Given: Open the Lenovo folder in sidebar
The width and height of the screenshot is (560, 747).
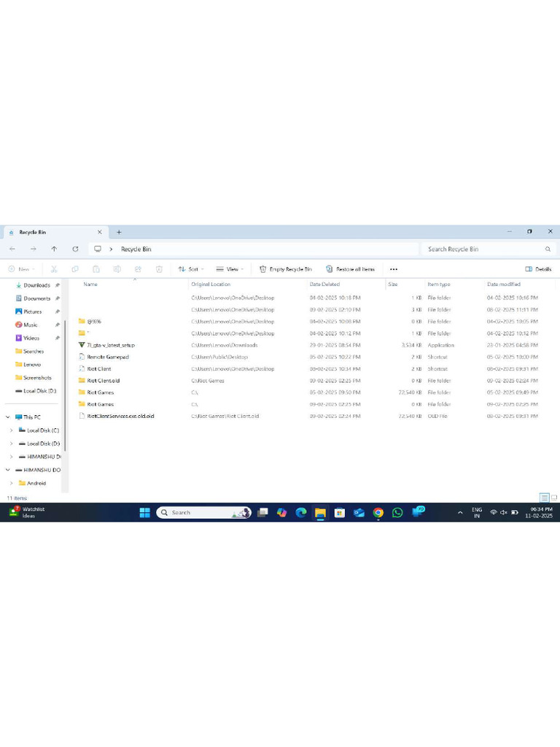Looking at the screenshot, I should pos(32,365).
